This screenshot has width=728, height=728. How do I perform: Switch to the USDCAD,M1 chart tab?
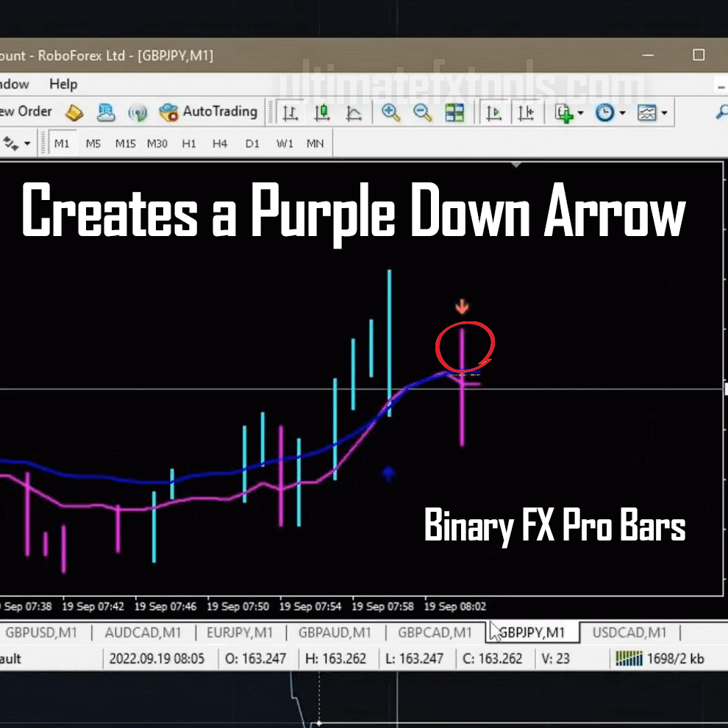point(629,632)
